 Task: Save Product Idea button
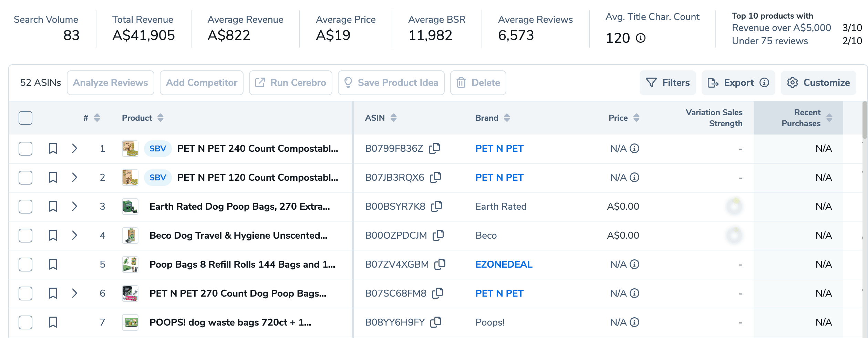[x=391, y=83]
